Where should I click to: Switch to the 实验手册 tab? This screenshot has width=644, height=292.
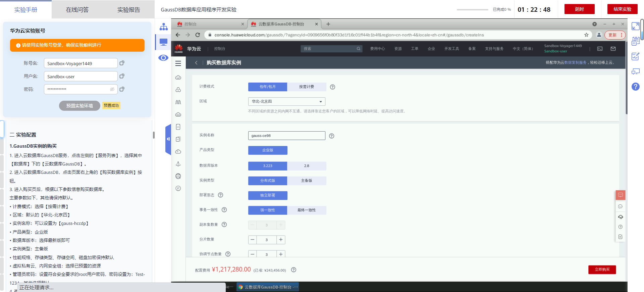point(26,10)
